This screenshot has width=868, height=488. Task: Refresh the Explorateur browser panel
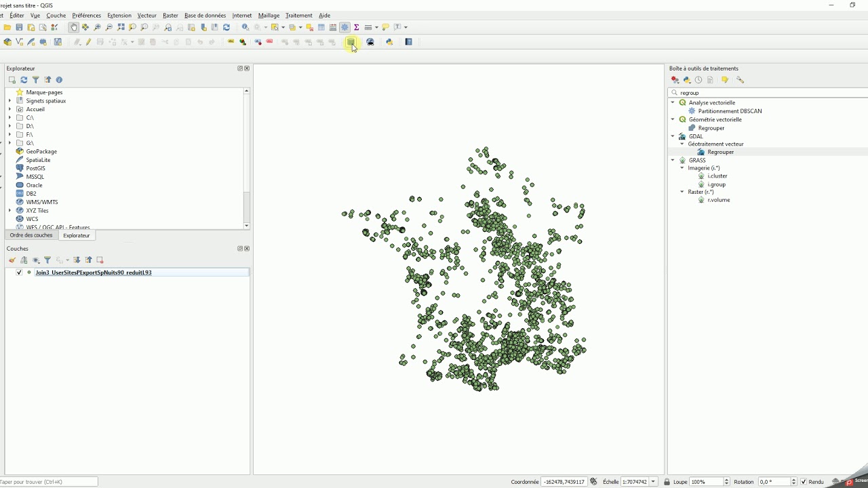pyautogui.click(x=24, y=80)
